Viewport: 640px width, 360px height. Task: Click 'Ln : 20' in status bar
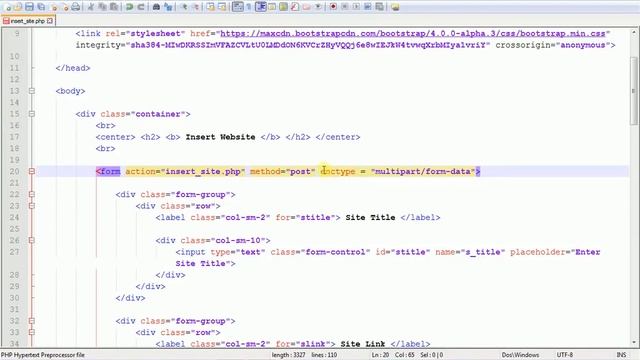click(x=380, y=355)
